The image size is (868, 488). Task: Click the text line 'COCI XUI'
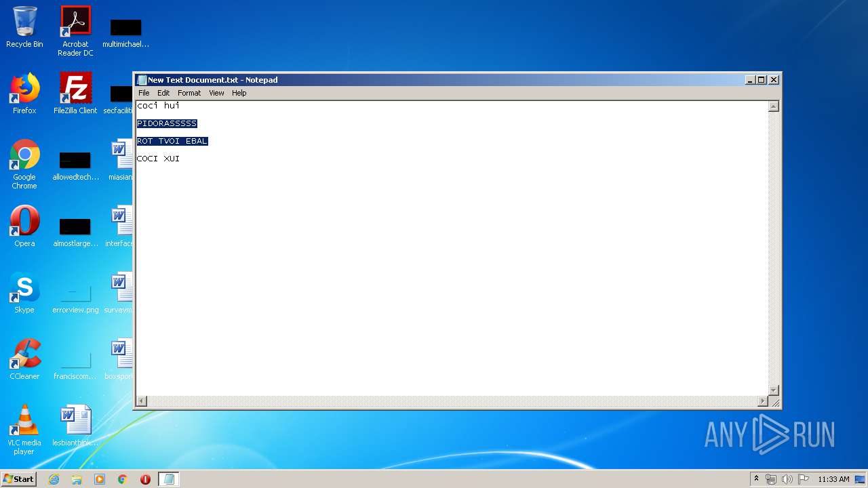(x=158, y=159)
